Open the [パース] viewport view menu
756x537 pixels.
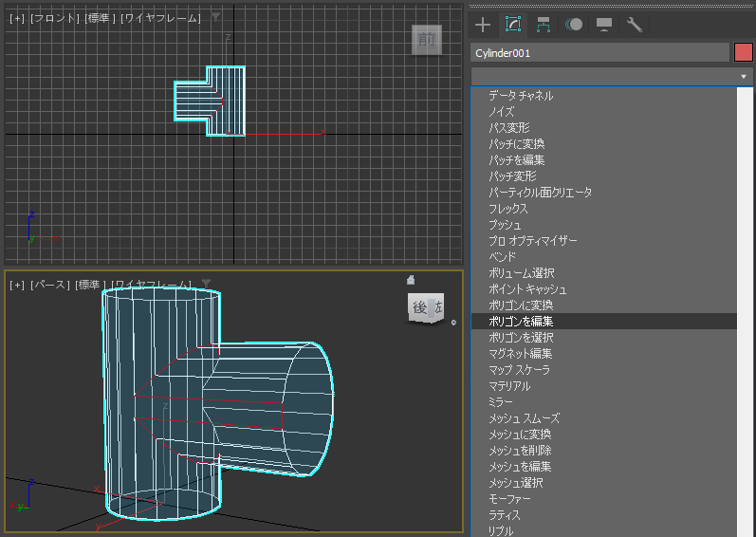tap(49, 285)
